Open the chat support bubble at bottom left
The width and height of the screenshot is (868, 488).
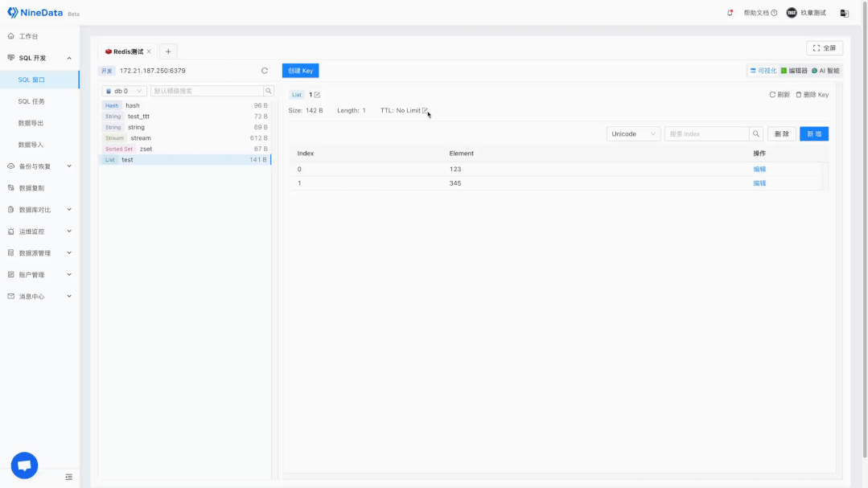(x=23, y=465)
